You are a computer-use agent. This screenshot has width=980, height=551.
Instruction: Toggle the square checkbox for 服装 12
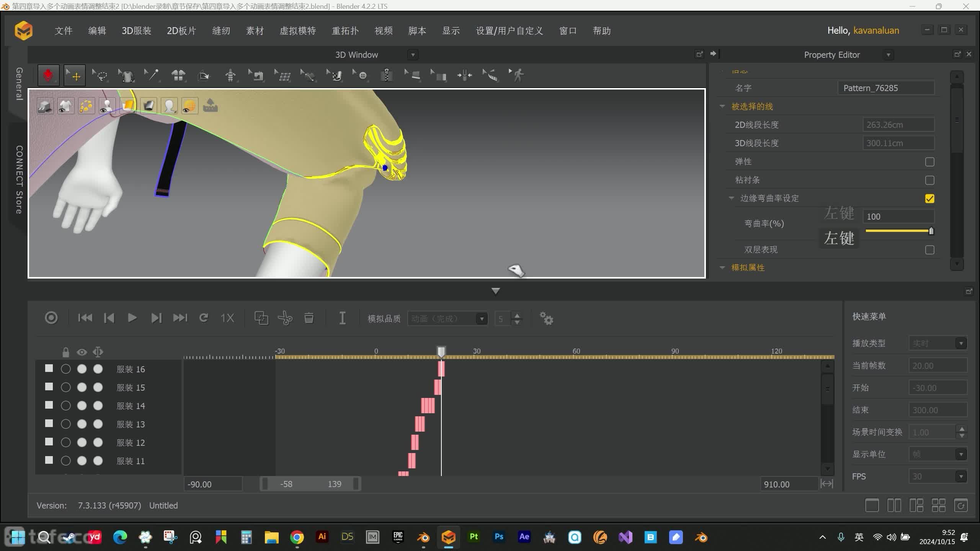[49, 442]
